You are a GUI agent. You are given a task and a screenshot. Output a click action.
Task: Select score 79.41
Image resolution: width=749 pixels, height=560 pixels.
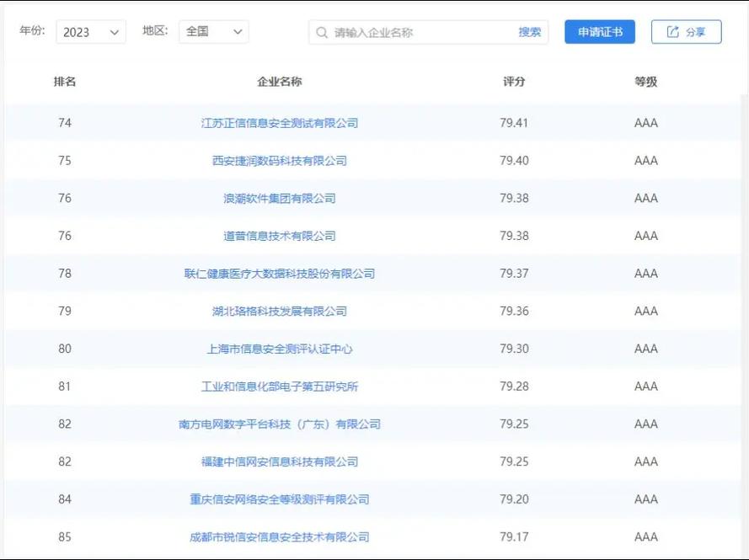[514, 123]
